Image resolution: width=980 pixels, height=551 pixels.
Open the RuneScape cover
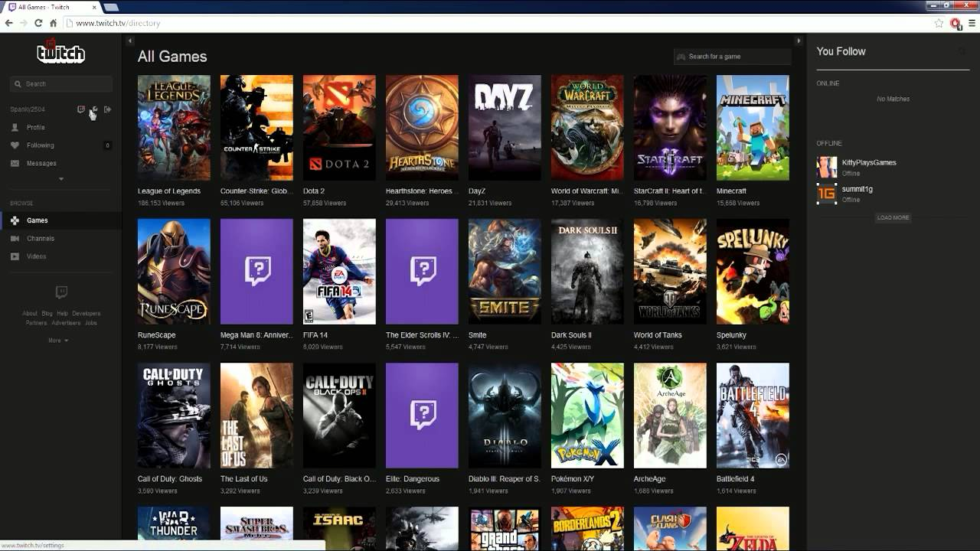coord(174,272)
